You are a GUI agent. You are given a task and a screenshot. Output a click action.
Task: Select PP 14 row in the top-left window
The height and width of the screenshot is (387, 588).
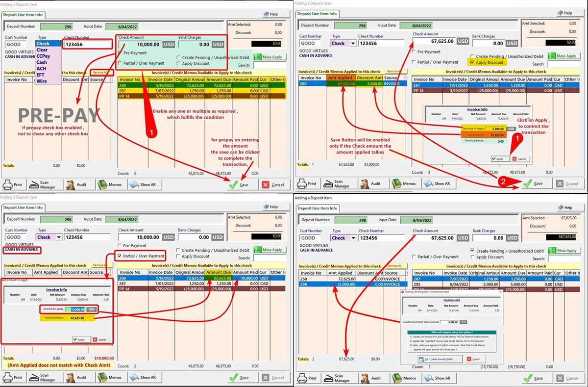pos(201,96)
